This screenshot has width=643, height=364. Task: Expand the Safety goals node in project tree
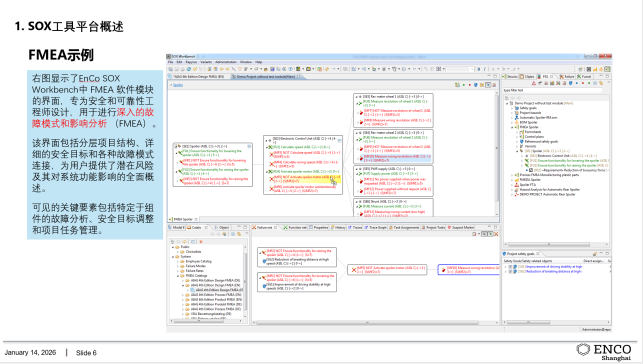pos(512,108)
